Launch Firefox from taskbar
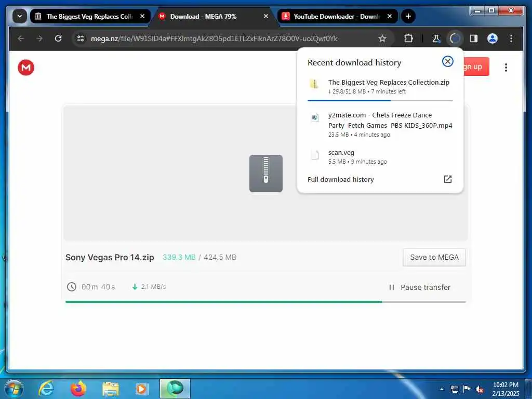Image resolution: width=532 pixels, height=399 pixels. [78, 389]
